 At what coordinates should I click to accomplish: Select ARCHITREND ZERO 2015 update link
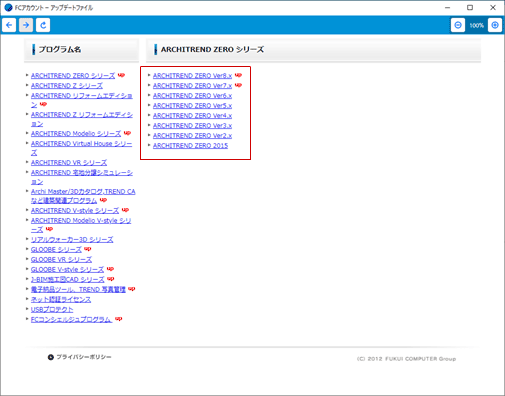(190, 146)
